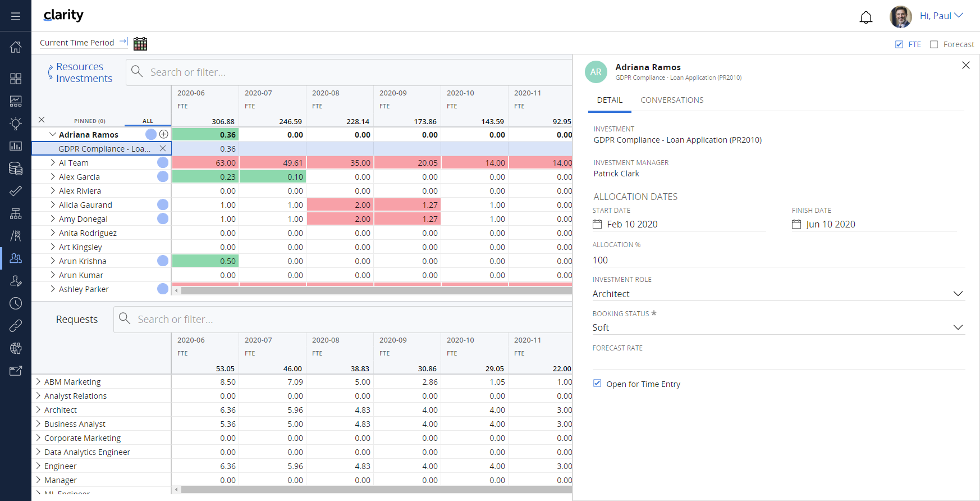980x501 pixels.
Task: Click the plus icon beside Adriana Ramos
Action: pos(163,134)
